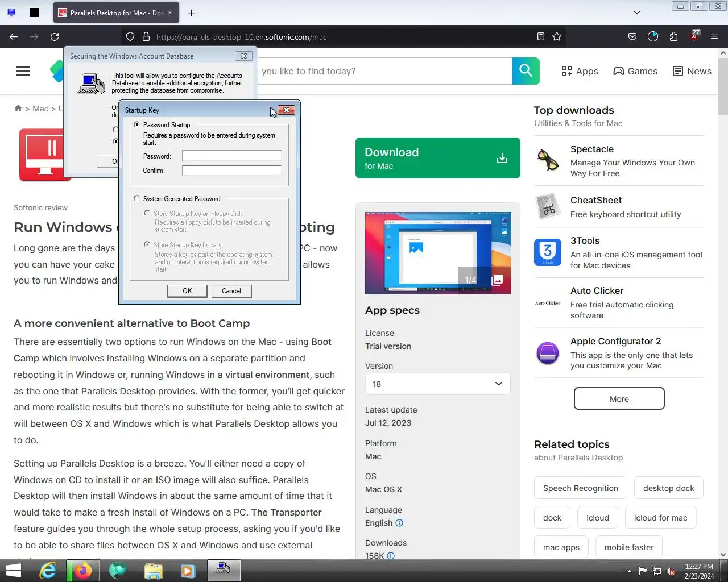Click the Softonic search input field
728x582 pixels.
coord(384,71)
